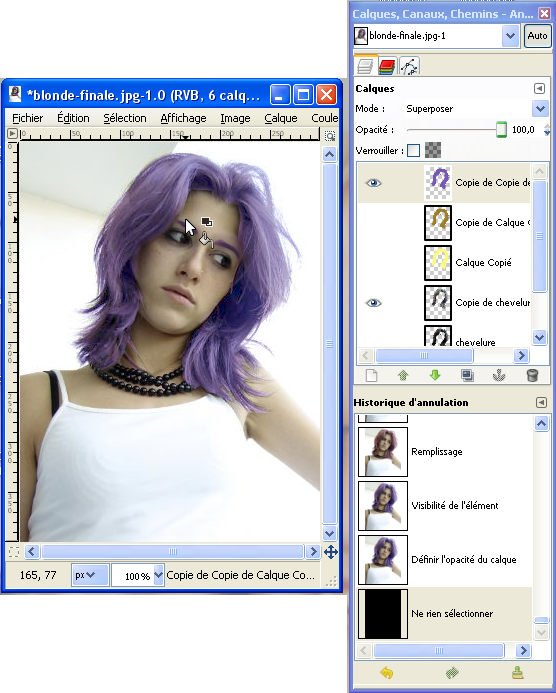Select Ne rien sélectionner history step
The width and height of the screenshot is (556, 693).
point(444,613)
